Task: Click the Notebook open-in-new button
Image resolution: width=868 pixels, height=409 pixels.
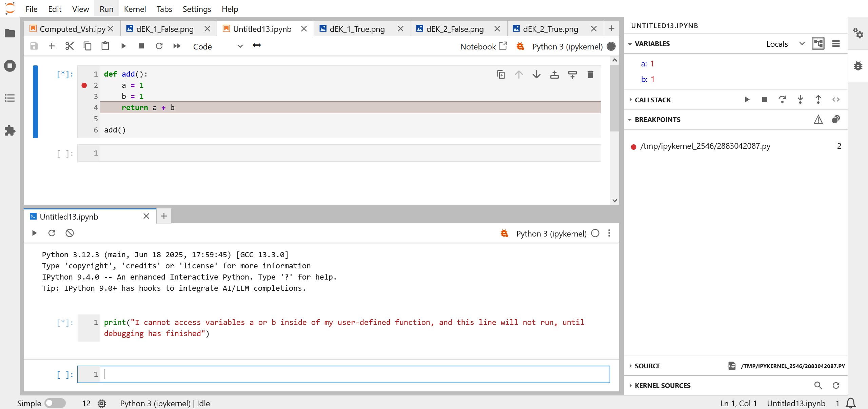Action: (x=484, y=46)
